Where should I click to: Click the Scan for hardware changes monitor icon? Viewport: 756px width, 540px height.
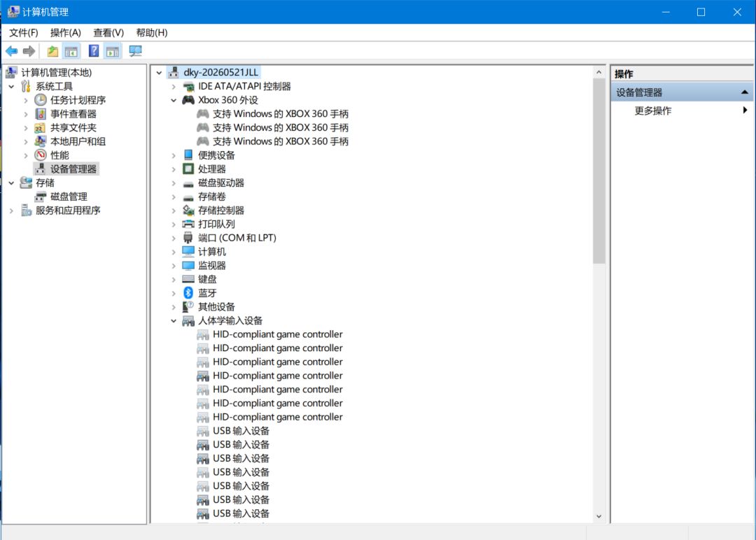[136, 51]
